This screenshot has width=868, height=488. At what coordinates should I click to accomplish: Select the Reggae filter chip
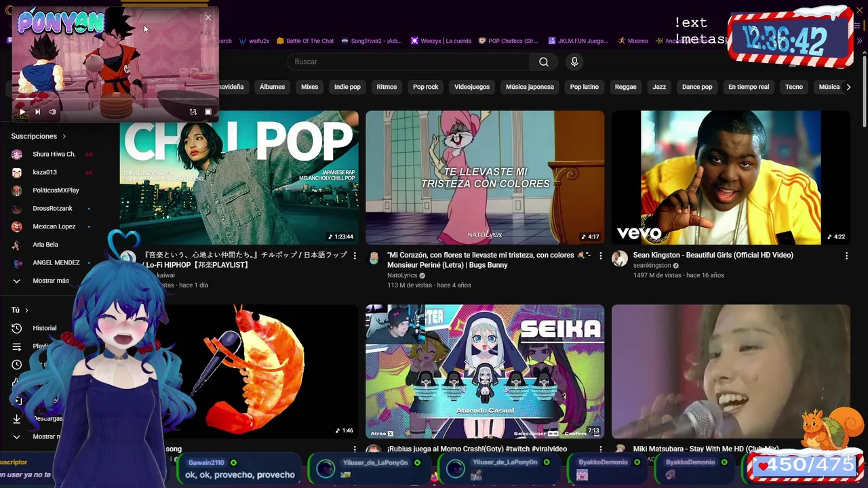coord(625,87)
